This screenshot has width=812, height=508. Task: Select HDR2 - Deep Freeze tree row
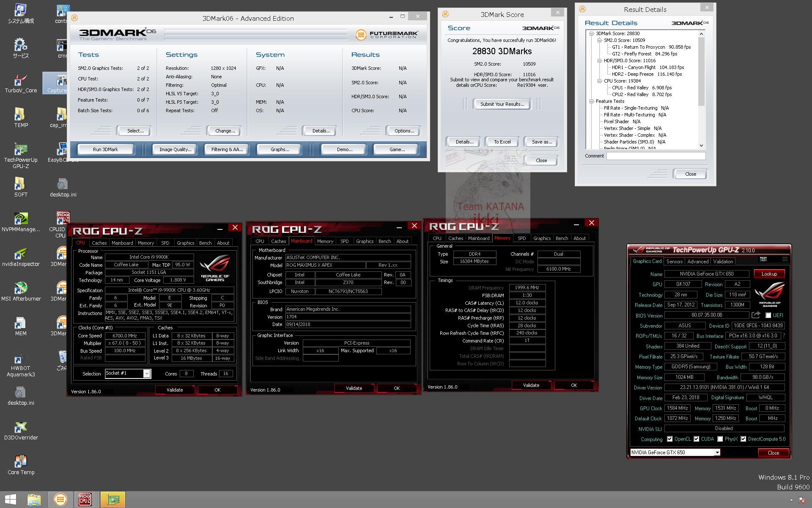tap(647, 74)
